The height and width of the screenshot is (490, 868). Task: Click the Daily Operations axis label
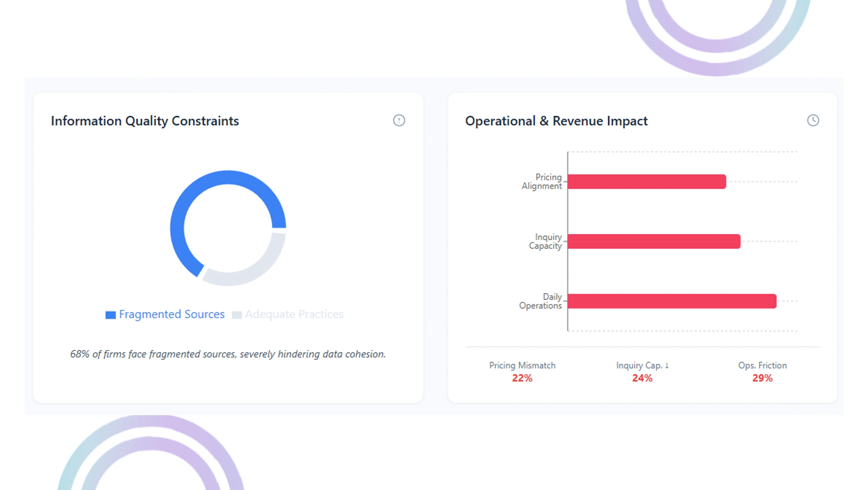541,301
